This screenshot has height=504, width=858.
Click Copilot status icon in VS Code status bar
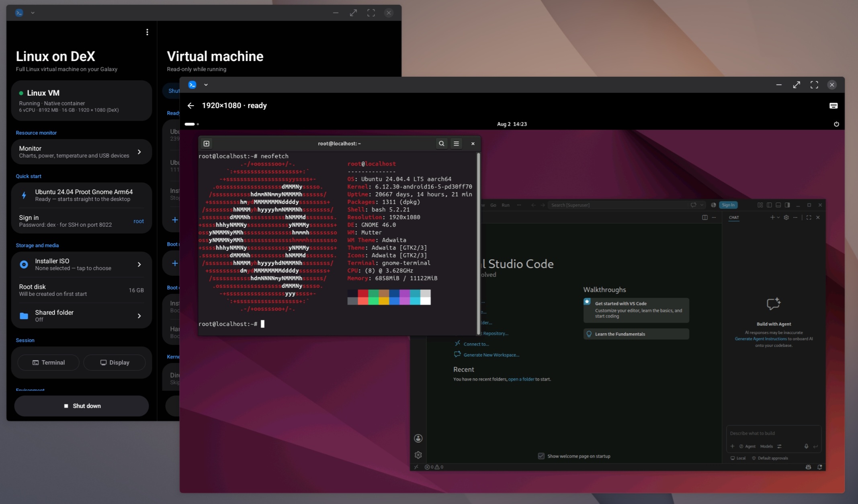pos(808,467)
